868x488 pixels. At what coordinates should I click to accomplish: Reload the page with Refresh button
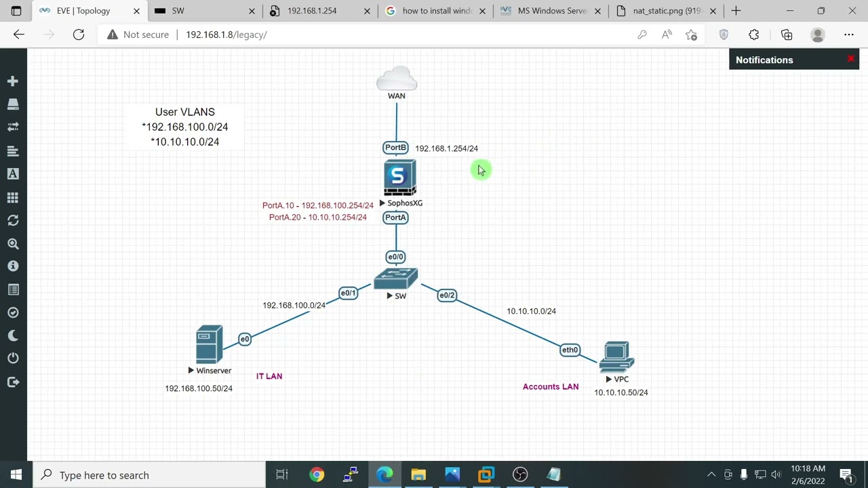click(79, 35)
